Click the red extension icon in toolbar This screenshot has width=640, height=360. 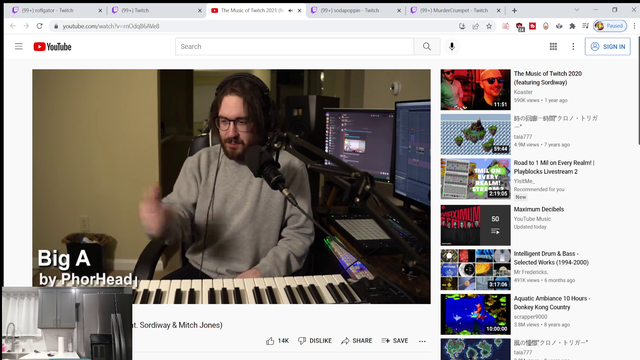pos(532,26)
